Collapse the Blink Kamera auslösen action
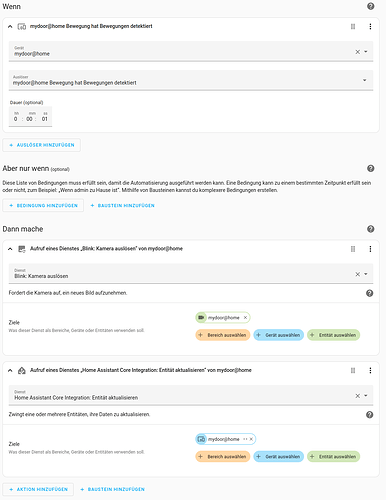The height and width of the screenshot is (500, 386). tap(10, 249)
